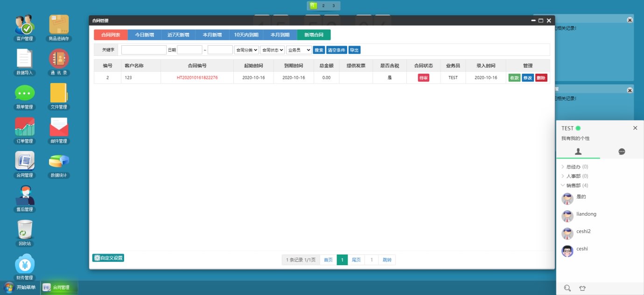644x295 pixels.
Task: Close the lower right notification panel
Action: pyautogui.click(x=630, y=90)
